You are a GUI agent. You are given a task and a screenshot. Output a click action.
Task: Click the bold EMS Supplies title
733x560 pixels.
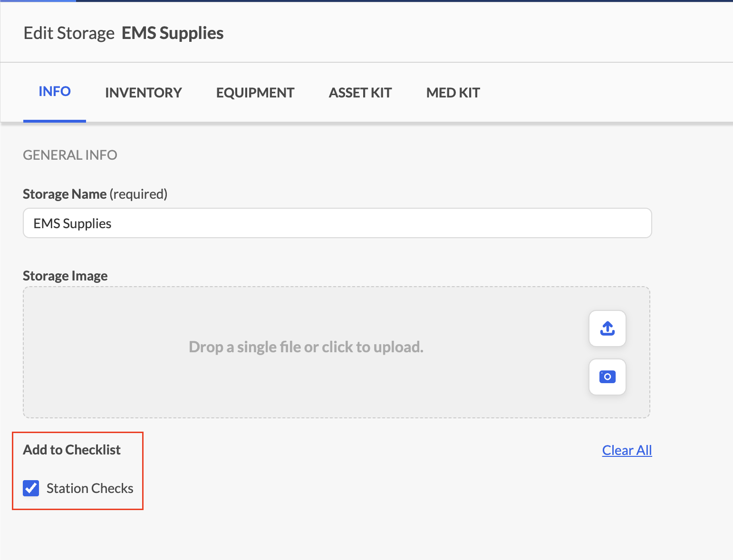(173, 33)
